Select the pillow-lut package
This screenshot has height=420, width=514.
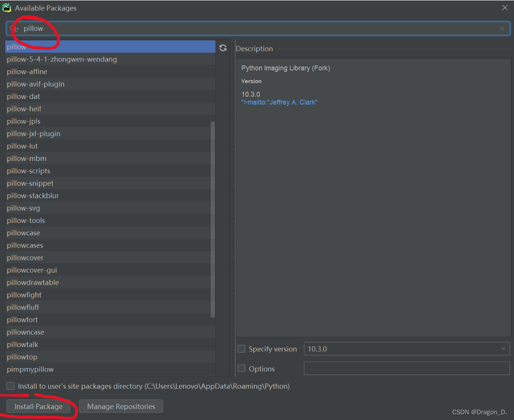[x=110, y=146]
